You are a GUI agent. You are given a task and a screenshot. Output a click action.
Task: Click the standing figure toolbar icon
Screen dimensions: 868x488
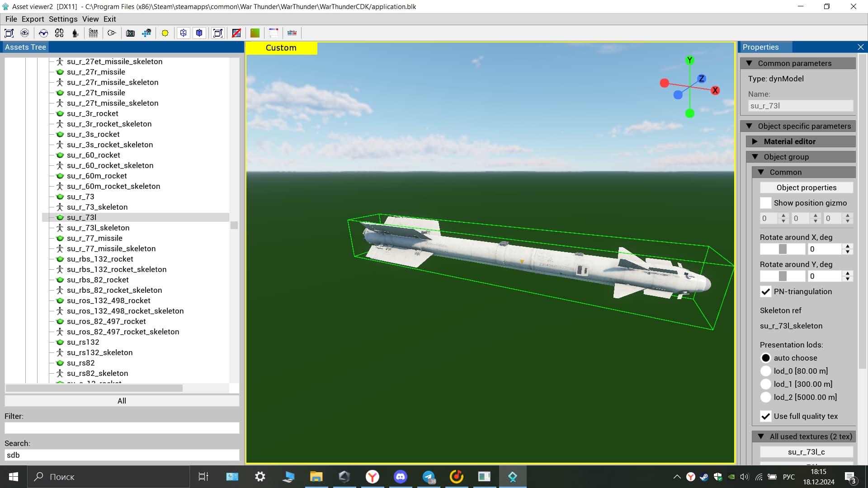(75, 33)
